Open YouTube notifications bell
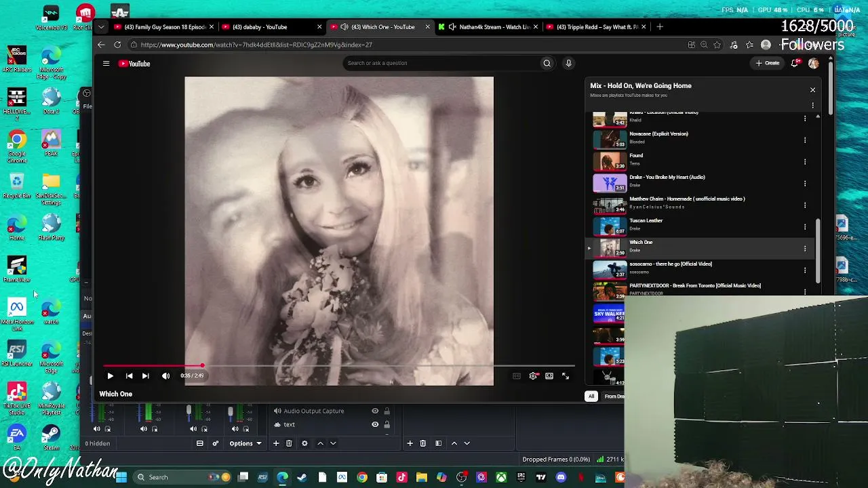This screenshot has width=868, height=488. [795, 63]
